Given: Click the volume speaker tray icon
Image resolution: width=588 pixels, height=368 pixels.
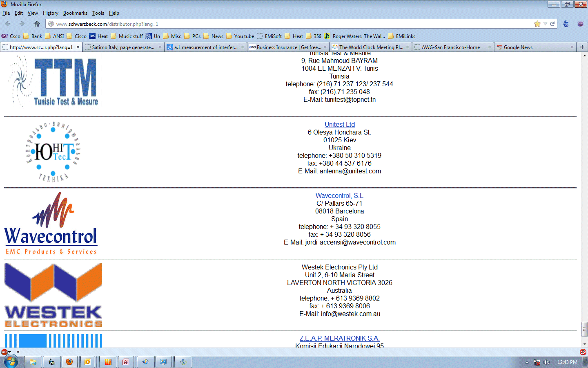Looking at the screenshot, I should pos(547,362).
